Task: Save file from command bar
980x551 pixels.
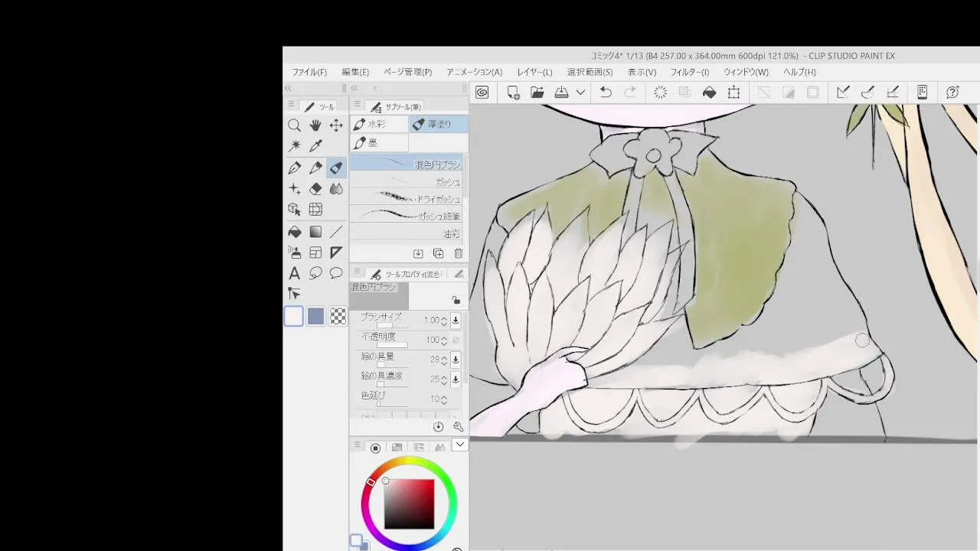Action: pos(561,93)
